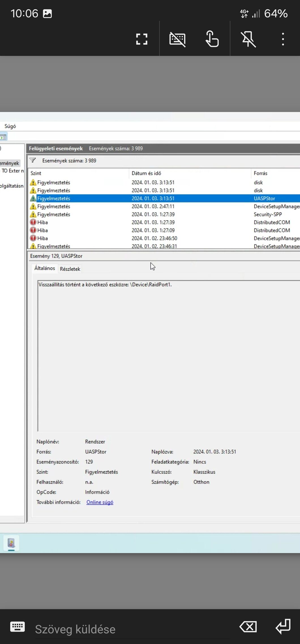Open the Online súgó link
This screenshot has width=300, height=644.
[100, 502]
